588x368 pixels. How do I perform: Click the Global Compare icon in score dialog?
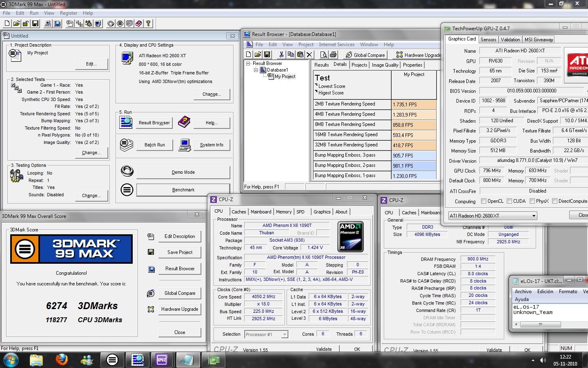tap(151, 293)
